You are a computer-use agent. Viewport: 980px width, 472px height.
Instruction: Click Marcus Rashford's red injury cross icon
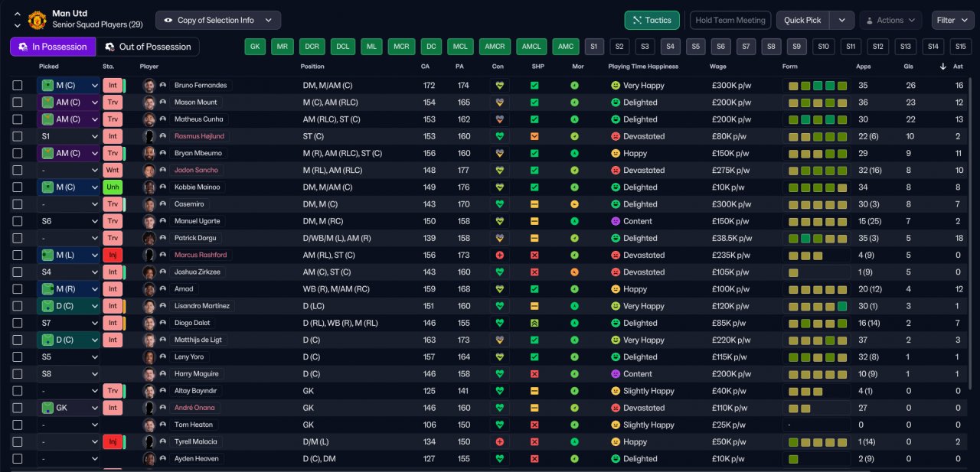(499, 255)
